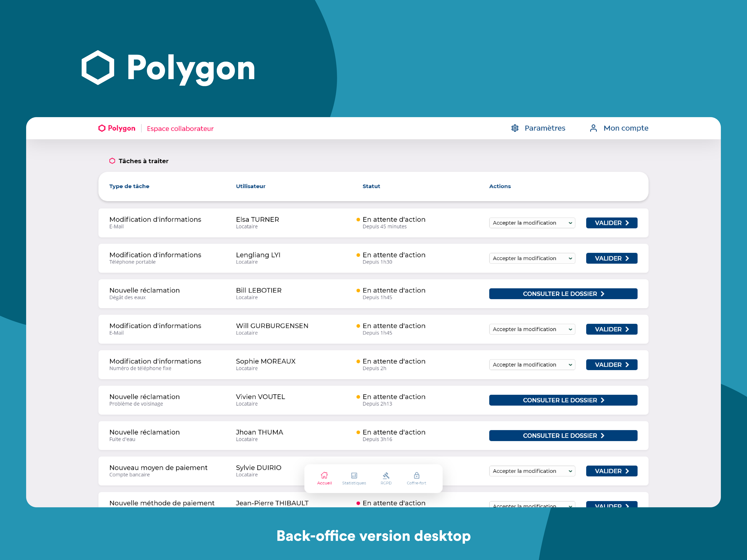Screen dimensions: 747x560
Task: Click Back-office version desktop caption
Action: click(374, 536)
